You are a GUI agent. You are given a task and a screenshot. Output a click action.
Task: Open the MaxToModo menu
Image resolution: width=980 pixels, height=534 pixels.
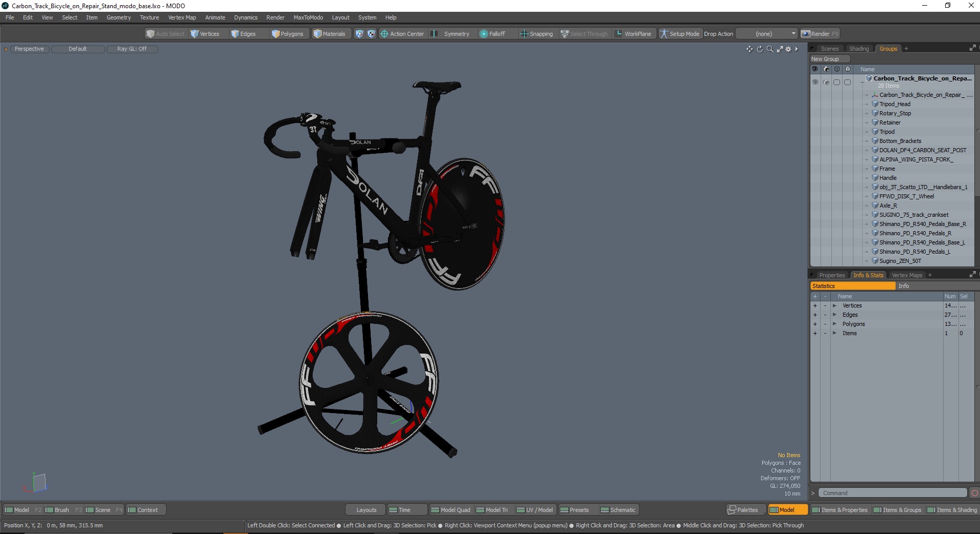(x=308, y=17)
